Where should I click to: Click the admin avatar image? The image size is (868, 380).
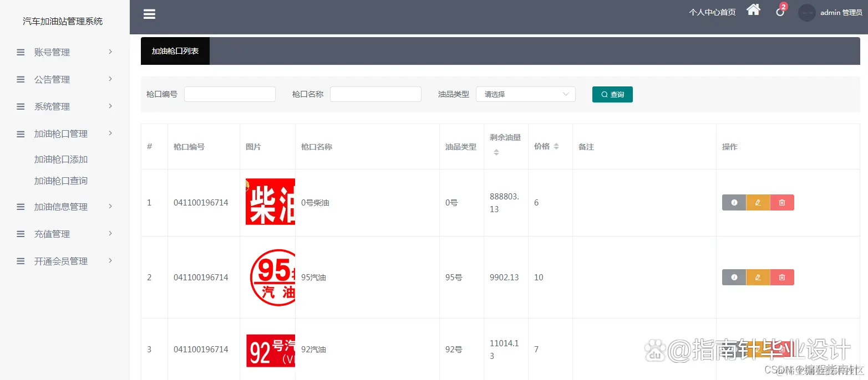click(x=806, y=12)
